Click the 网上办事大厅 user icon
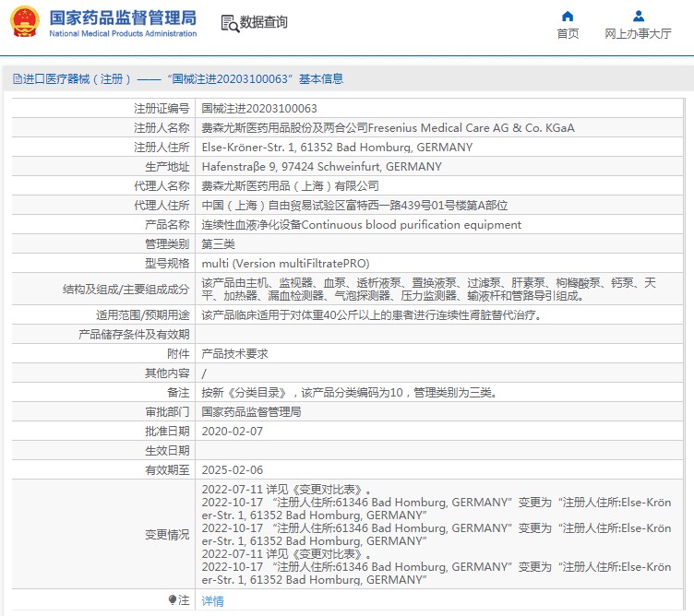Viewport: 694px width, 616px height. pos(639,17)
